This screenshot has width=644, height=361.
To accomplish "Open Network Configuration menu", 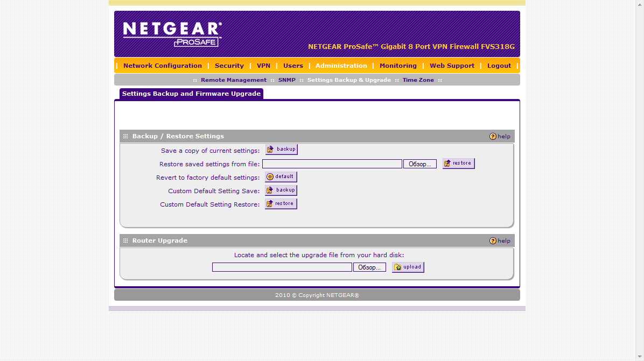I will click(163, 66).
